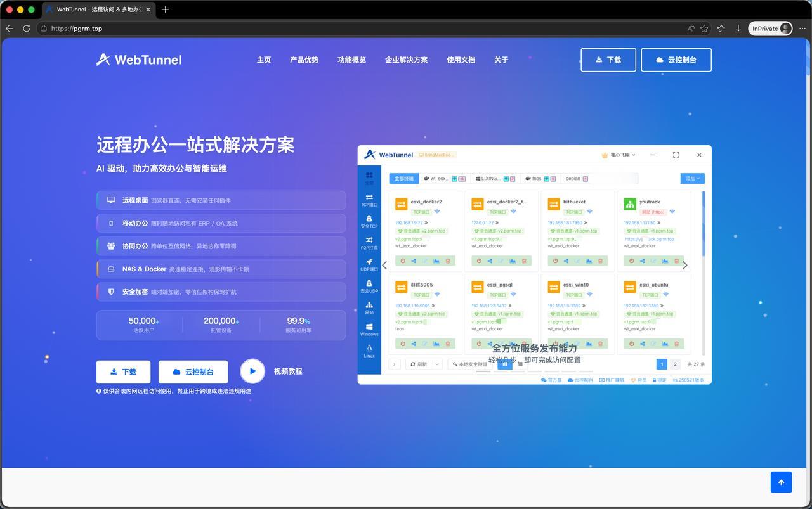Open traffic chart icon on esxi_win10 card
812x509 pixels.
589,344
